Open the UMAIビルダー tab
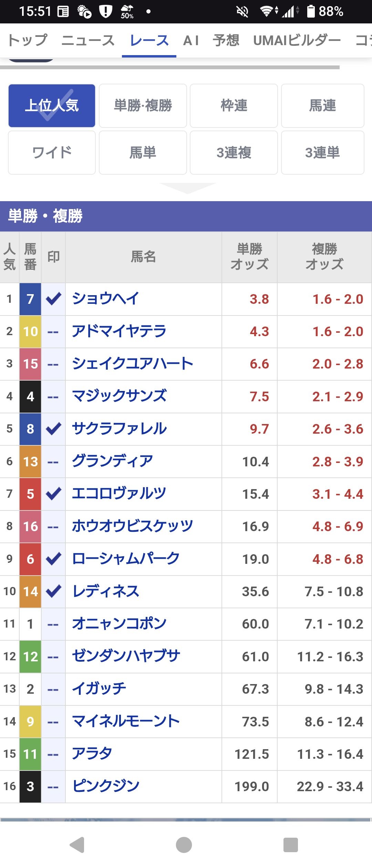This screenshot has height=868, width=372. (x=297, y=40)
